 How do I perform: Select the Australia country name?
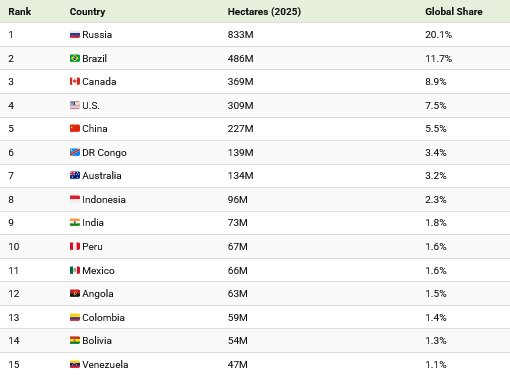click(102, 176)
